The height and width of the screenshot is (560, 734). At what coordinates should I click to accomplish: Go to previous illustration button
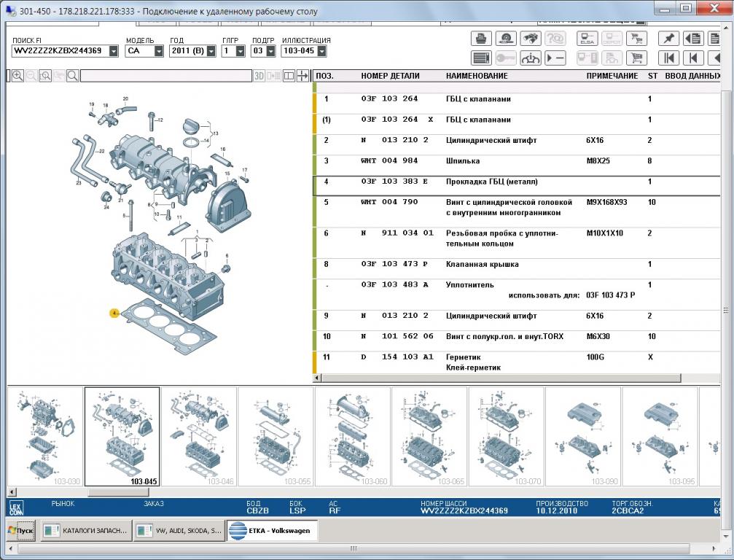[x=693, y=58]
